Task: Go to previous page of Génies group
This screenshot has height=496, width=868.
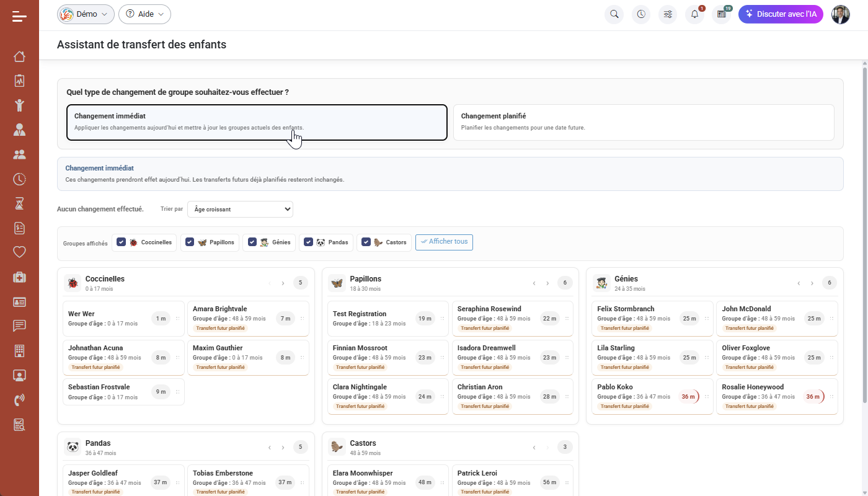Action: pyautogui.click(x=799, y=283)
